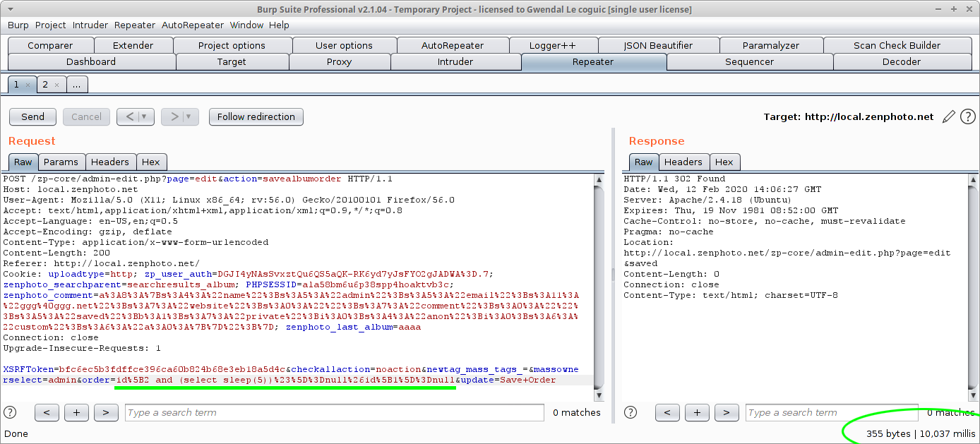Screen dimensions: 980x444
Task: Open the Repeater menu
Action: (135, 25)
